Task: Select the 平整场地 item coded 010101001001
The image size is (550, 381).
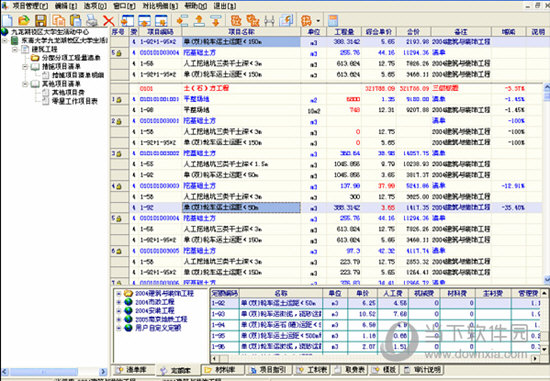Action: point(196,99)
